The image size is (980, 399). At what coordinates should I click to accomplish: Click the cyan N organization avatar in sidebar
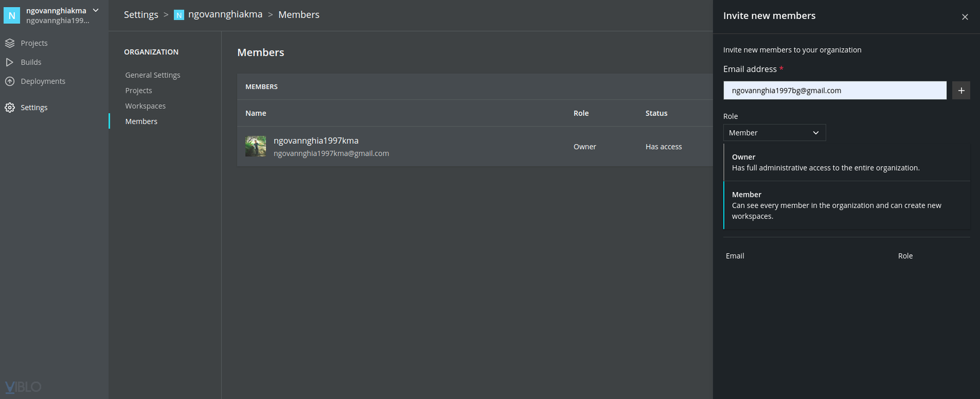pyautogui.click(x=12, y=15)
